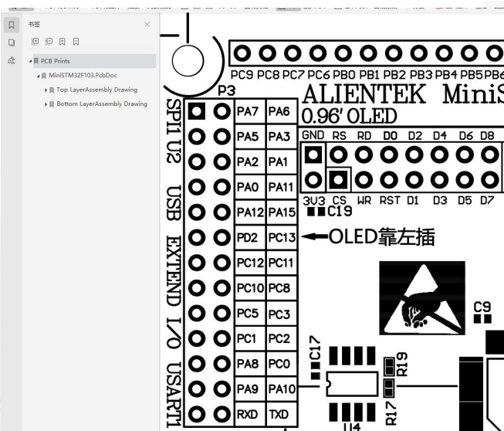Open the bookmarks sidebar tab icon
This screenshot has height=431, width=504.
pos(12,25)
